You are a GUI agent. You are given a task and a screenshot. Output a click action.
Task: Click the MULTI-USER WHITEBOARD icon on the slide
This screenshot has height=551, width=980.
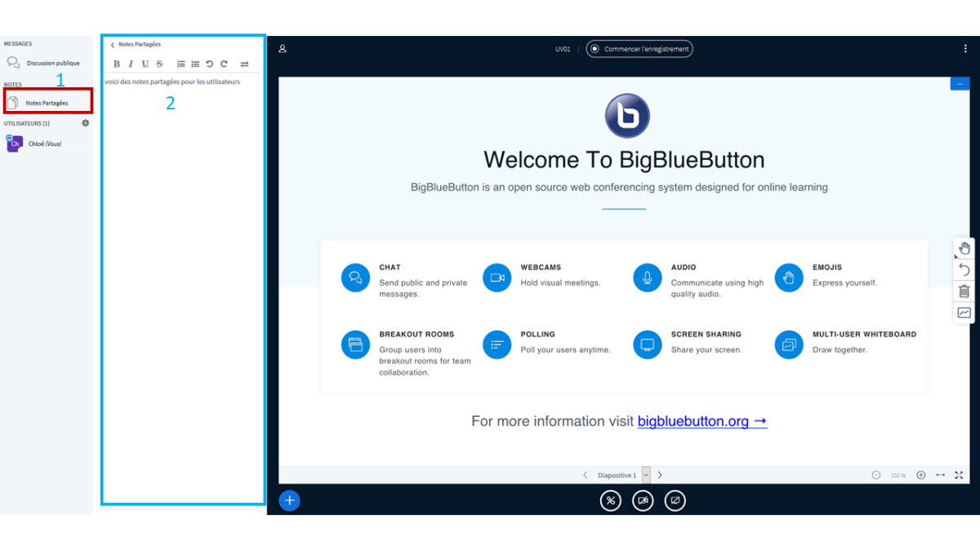coord(789,344)
